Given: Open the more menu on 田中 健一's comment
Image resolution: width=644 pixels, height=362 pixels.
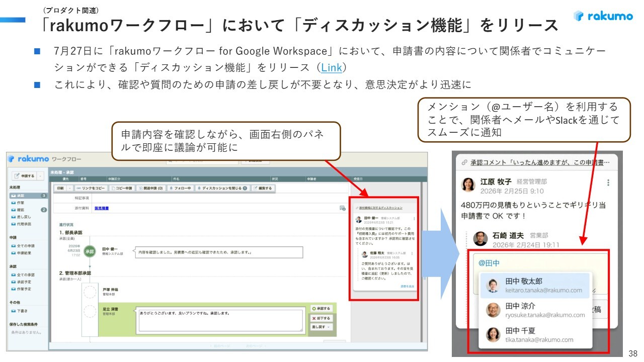Looking at the screenshot, I should pos(414,219).
